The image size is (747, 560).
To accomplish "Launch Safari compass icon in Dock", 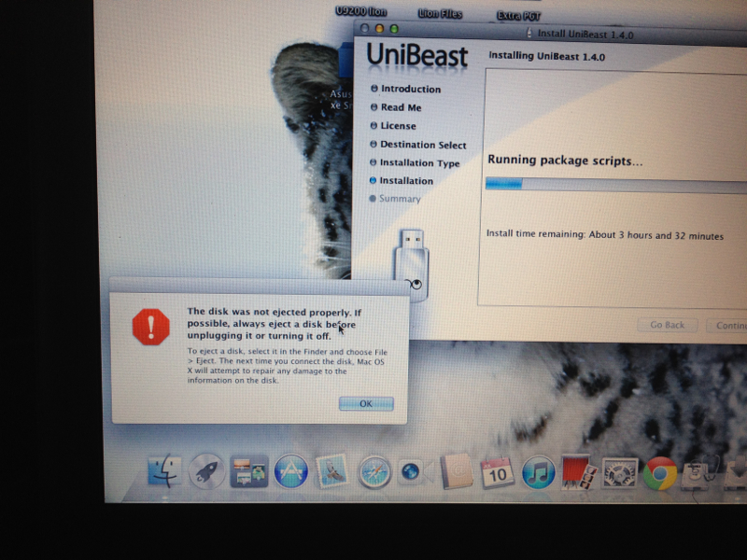I will click(x=374, y=472).
